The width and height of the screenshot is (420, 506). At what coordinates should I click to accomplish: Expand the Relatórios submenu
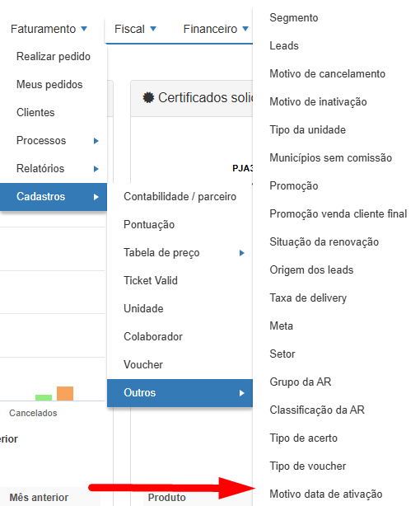pos(54,169)
